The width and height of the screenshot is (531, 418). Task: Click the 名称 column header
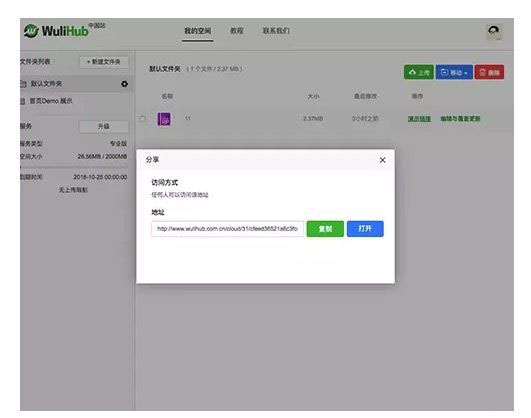pos(167,96)
